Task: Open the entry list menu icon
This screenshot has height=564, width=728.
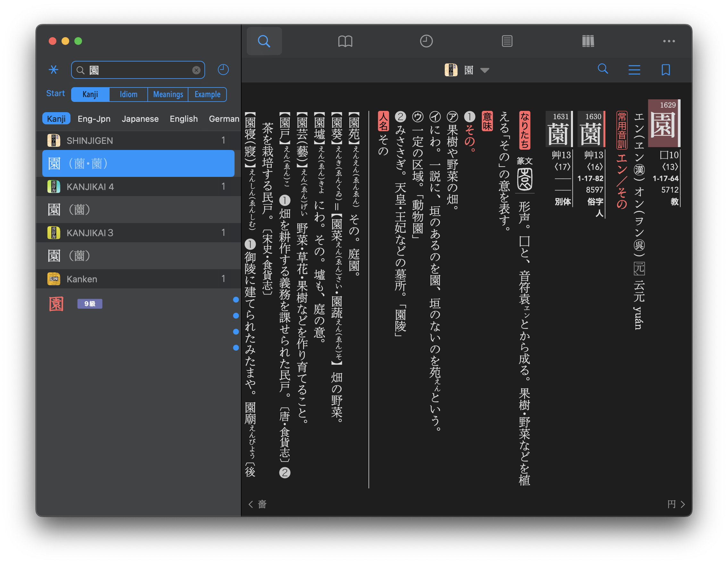Action: tap(634, 70)
